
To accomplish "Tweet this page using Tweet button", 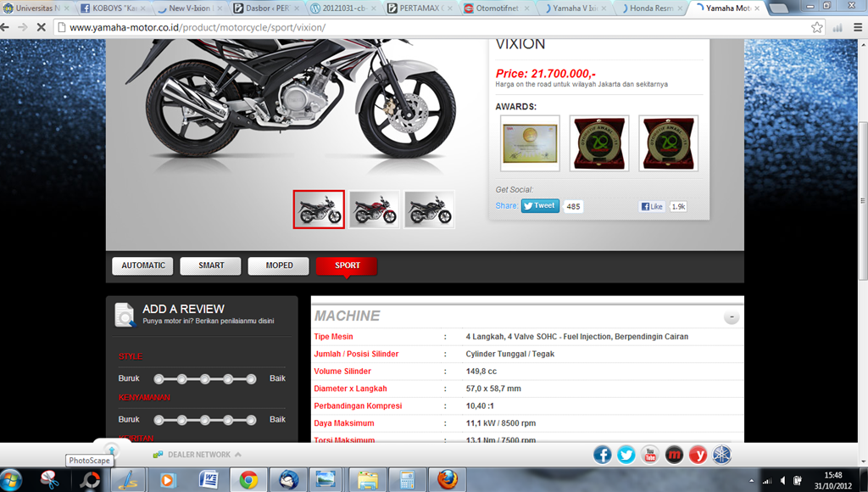I will 540,206.
